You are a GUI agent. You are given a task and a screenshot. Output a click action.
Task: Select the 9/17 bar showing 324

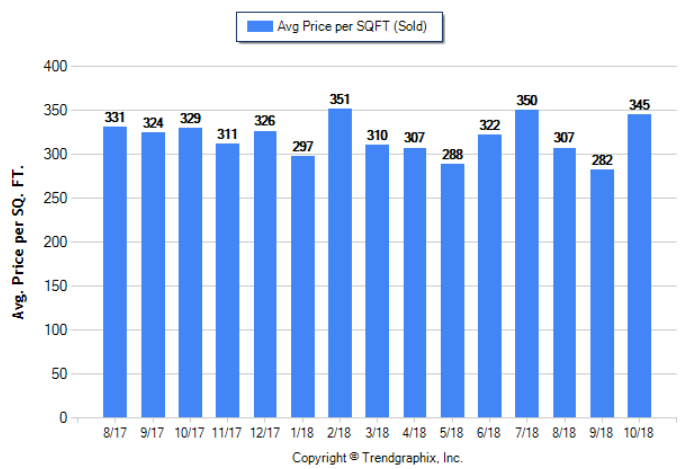153,275
